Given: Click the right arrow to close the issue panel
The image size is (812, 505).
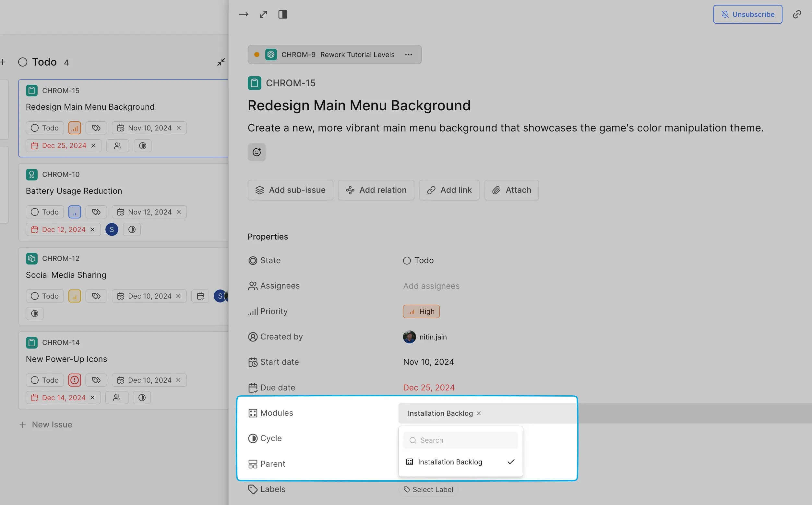Looking at the screenshot, I should (243, 14).
